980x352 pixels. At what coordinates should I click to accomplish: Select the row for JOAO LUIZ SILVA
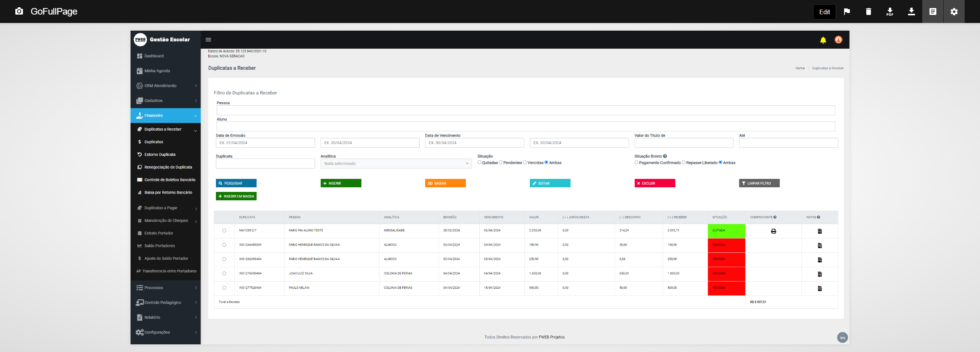(x=224, y=273)
